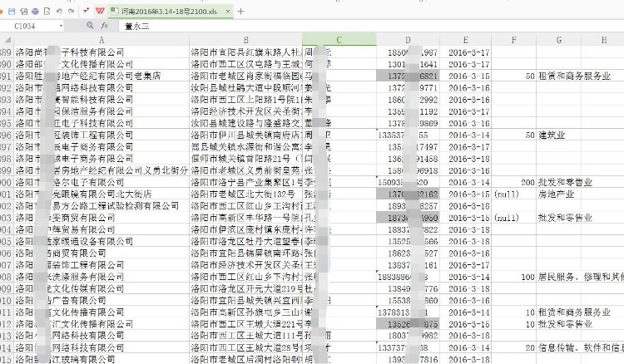
Task: Click address 洛阳市老城区北大街132号
Action: click(x=246, y=194)
